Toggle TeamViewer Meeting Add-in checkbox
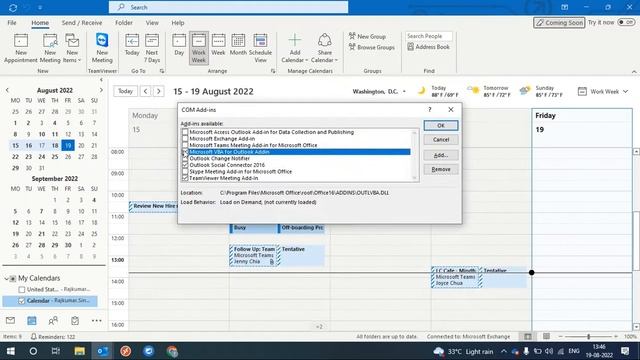This screenshot has height=360, width=640. click(185, 178)
